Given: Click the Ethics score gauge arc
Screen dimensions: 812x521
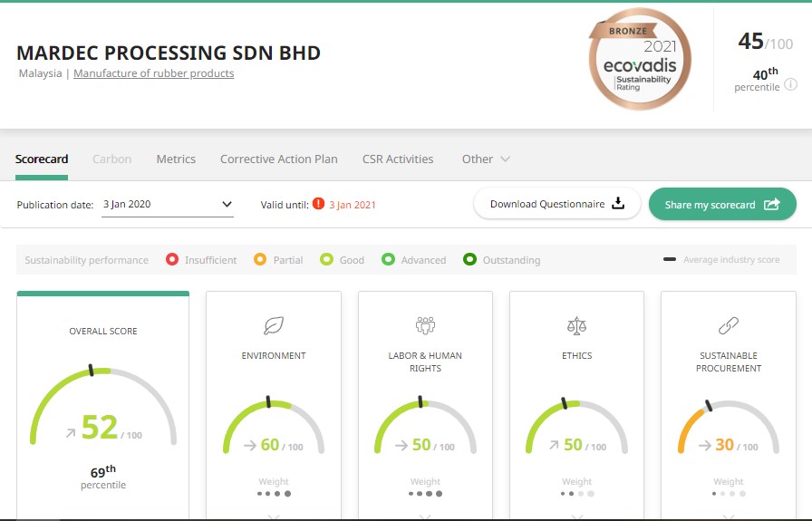Looking at the screenshot, I should [x=576, y=426].
